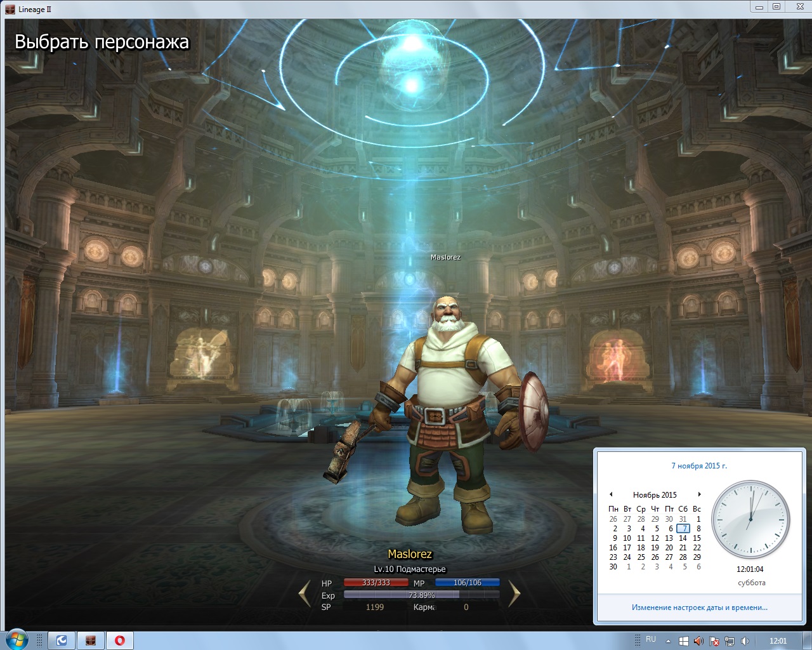This screenshot has height=650, width=812.
Task: Click the red HP bar 333/333
Action: 376,582
